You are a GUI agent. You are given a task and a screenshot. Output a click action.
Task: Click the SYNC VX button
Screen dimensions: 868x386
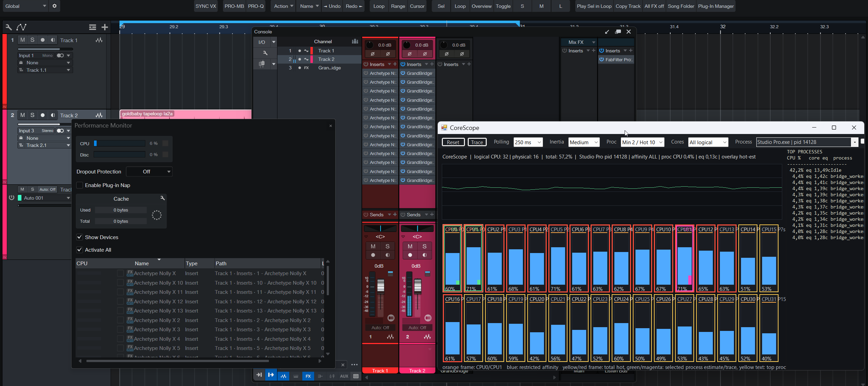point(206,6)
